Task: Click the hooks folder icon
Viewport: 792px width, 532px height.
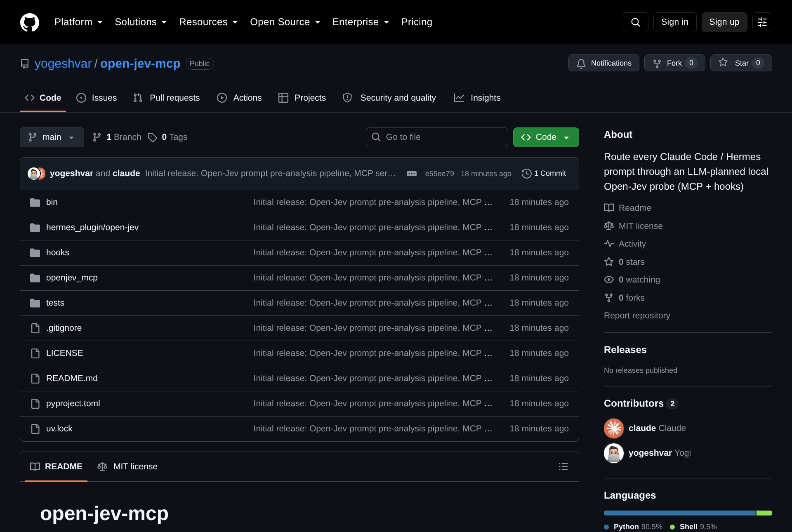Action: [x=35, y=253]
